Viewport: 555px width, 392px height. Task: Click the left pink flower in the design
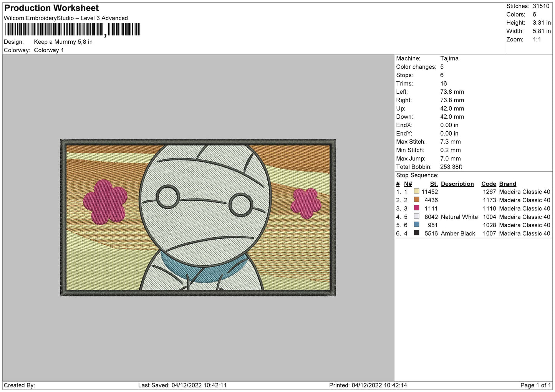(105, 202)
